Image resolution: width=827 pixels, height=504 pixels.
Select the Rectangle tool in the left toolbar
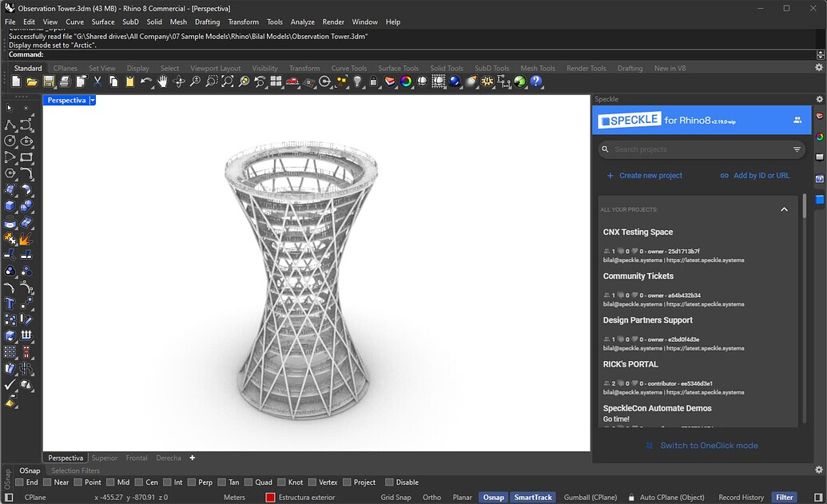[x=26, y=157]
